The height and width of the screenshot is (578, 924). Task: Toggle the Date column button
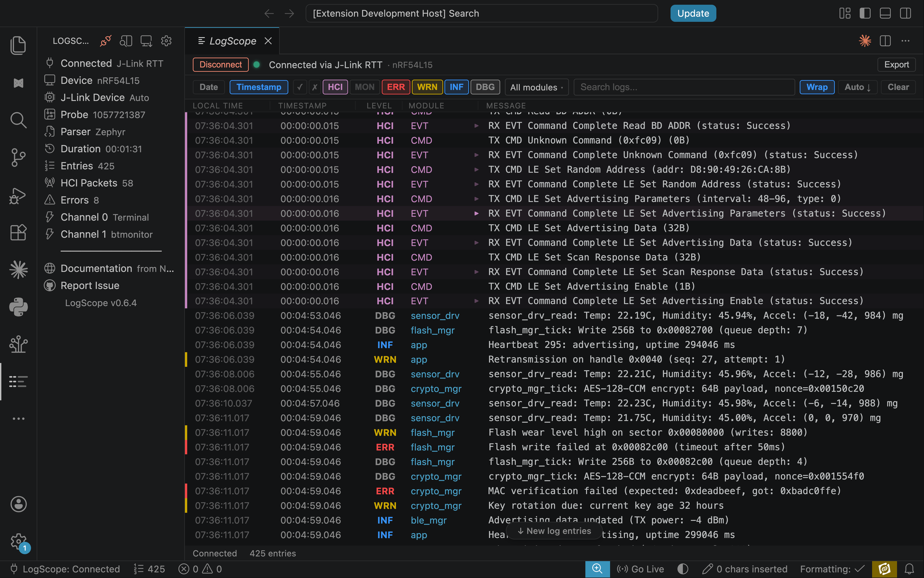click(209, 87)
